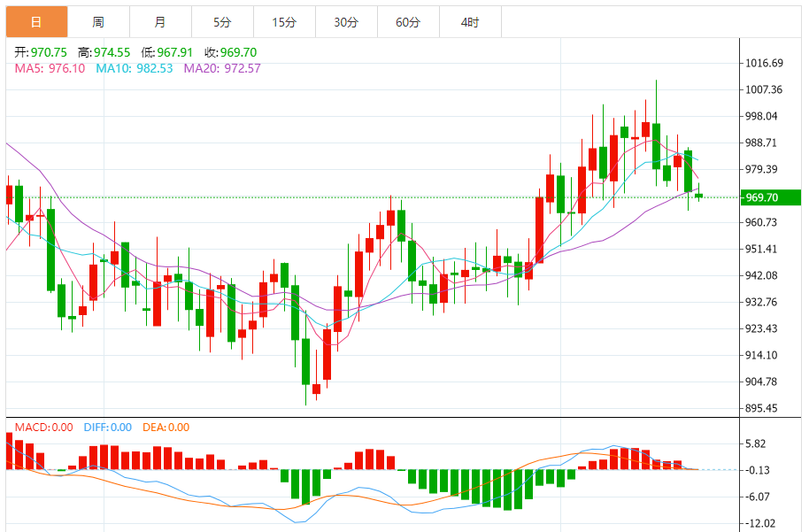The image size is (809, 532).
Task: Click the 998.04 price axis label
Action: (x=761, y=116)
